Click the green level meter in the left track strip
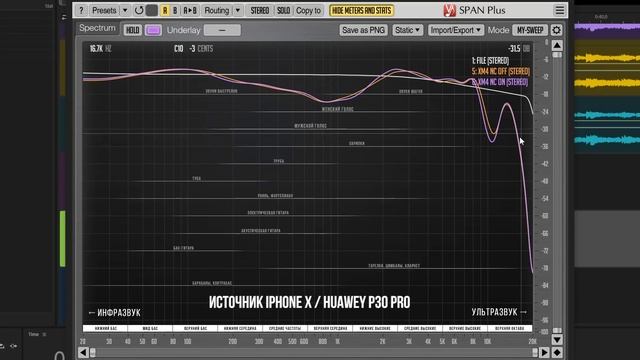This screenshot has width=640, height=360. pyautogui.click(x=62, y=239)
